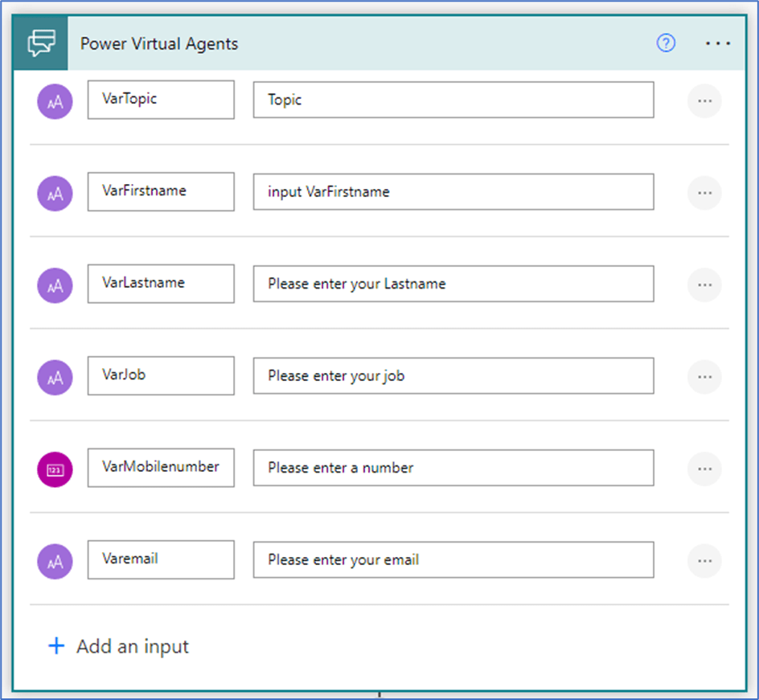The width and height of the screenshot is (759, 700).
Task: Click the number type icon beside VarMobilenumber
Action: 55,469
